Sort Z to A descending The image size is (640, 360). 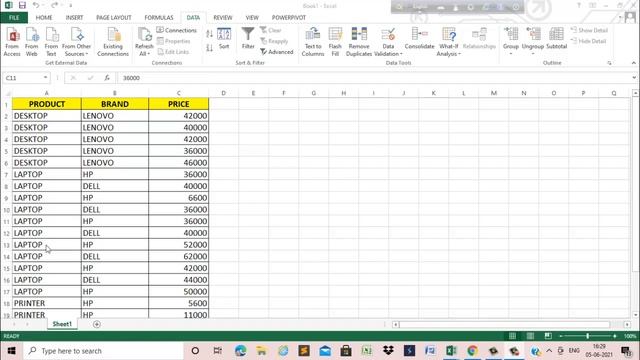[209, 48]
